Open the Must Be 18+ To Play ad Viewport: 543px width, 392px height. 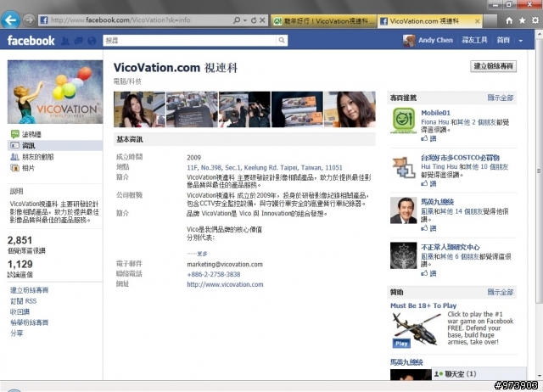tap(423, 305)
